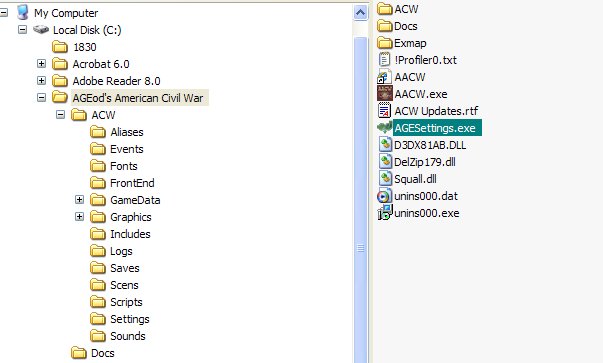Select the 'Sounds' tree folder label
The height and width of the screenshot is (363, 603).
click(x=128, y=336)
